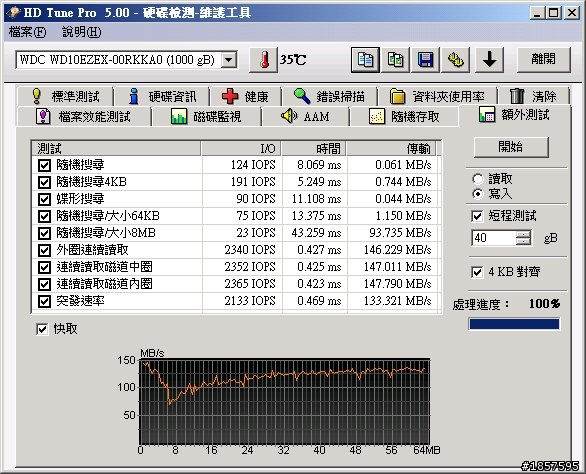Switch to the 檔案效能測試 tab

pos(84,117)
